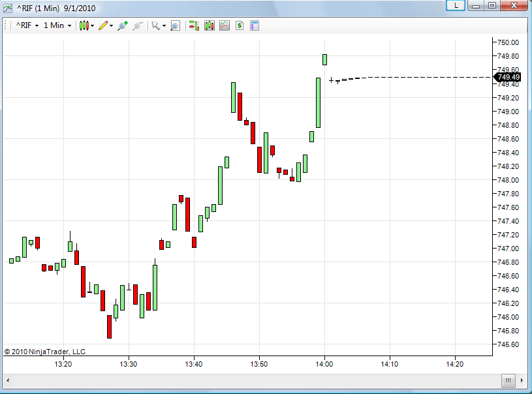Click the candlestick chart style icon

click(x=84, y=25)
